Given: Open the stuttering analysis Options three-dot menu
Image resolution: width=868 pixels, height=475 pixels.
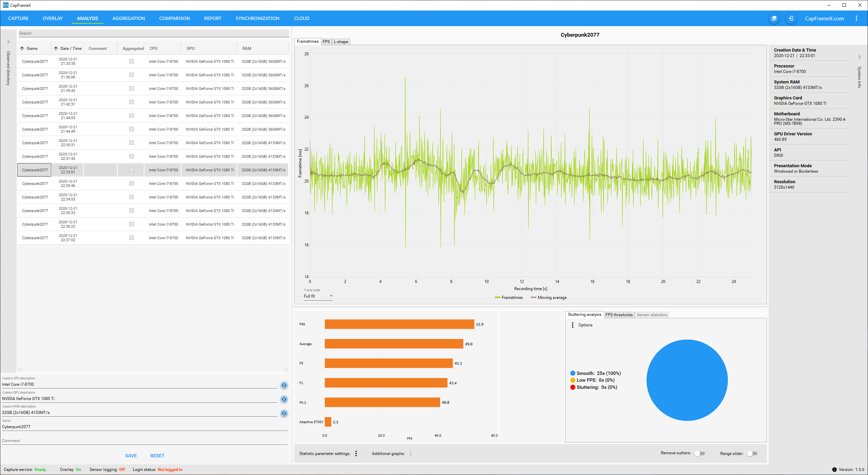Looking at the screenshot, I should [x=573, y=325].
